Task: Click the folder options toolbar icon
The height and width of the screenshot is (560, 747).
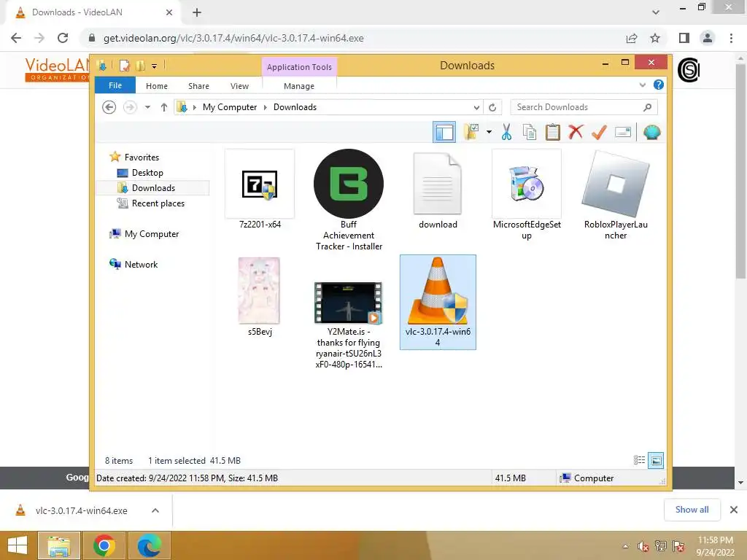Action: 471,133
